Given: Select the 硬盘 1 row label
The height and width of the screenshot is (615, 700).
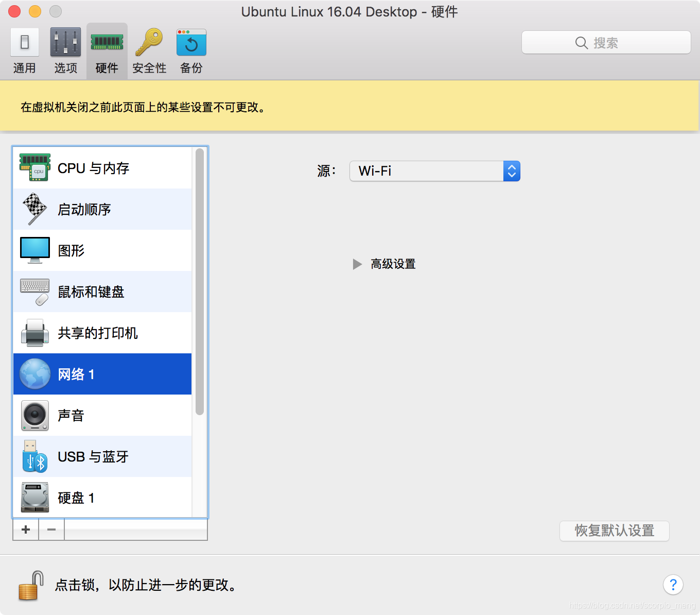Looking at the screenshot, I should 76,498.
